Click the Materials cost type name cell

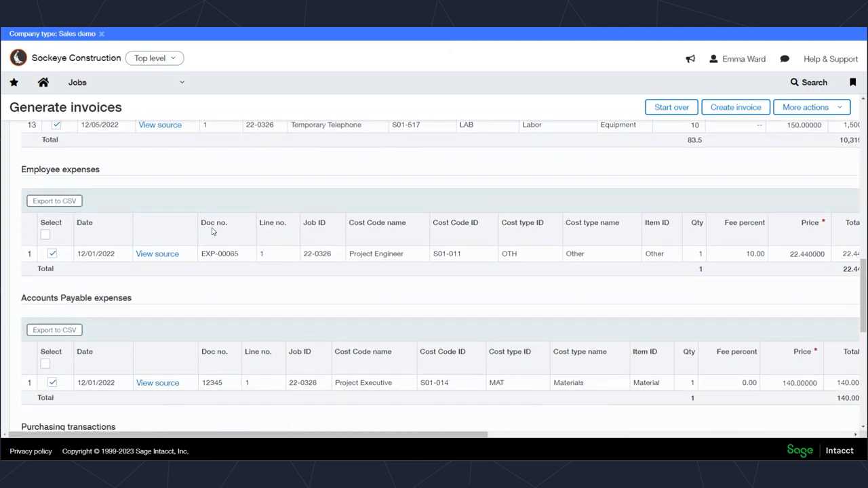pyautogui.click(x=568, y=382)
